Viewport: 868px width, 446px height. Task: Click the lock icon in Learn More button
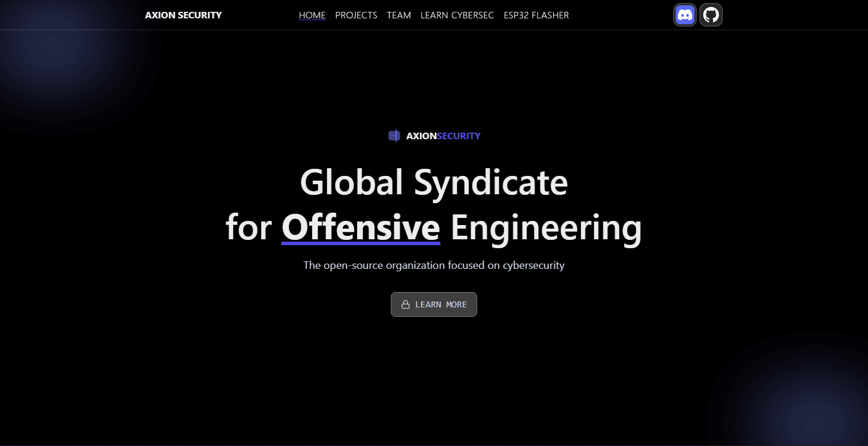click(x=406, y=304)
